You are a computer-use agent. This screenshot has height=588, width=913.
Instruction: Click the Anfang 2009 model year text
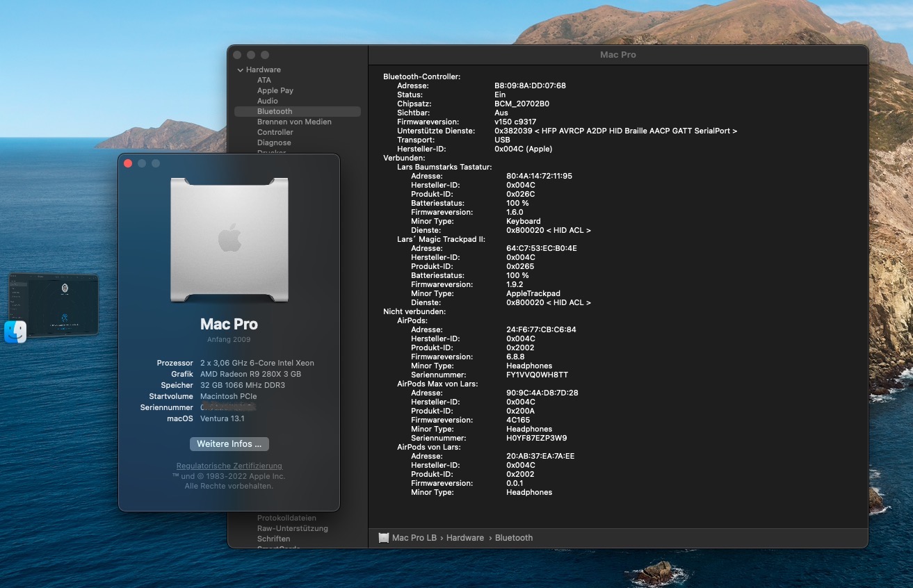click(229, 339)
